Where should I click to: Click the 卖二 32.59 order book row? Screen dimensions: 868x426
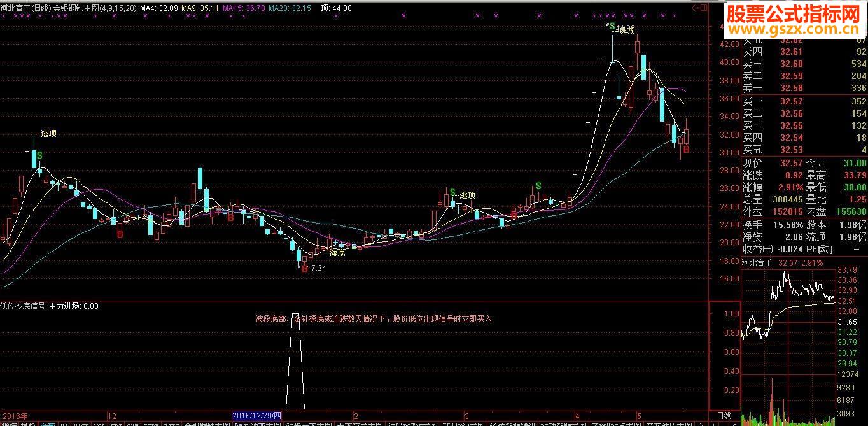coord(804,76)
